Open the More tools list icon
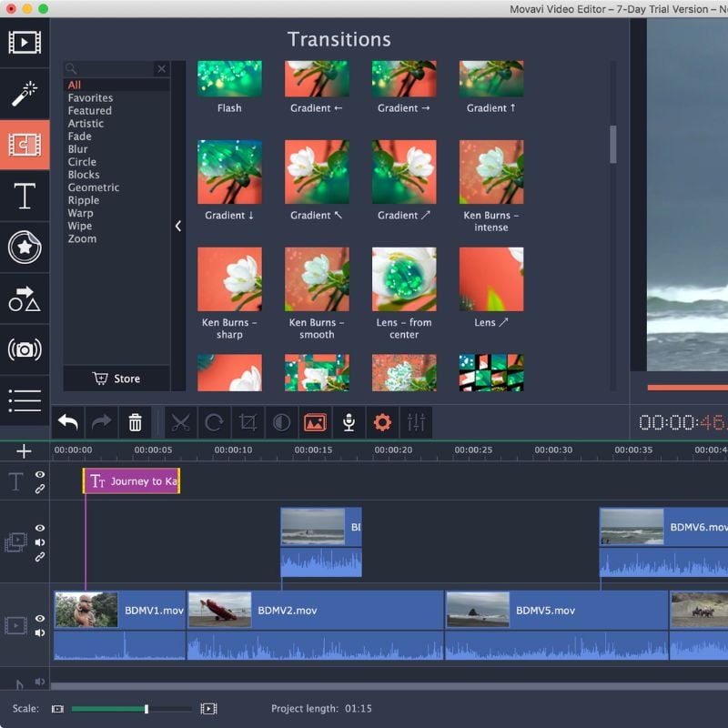This screenshot has height=728, width=728. tap(25, 400)
